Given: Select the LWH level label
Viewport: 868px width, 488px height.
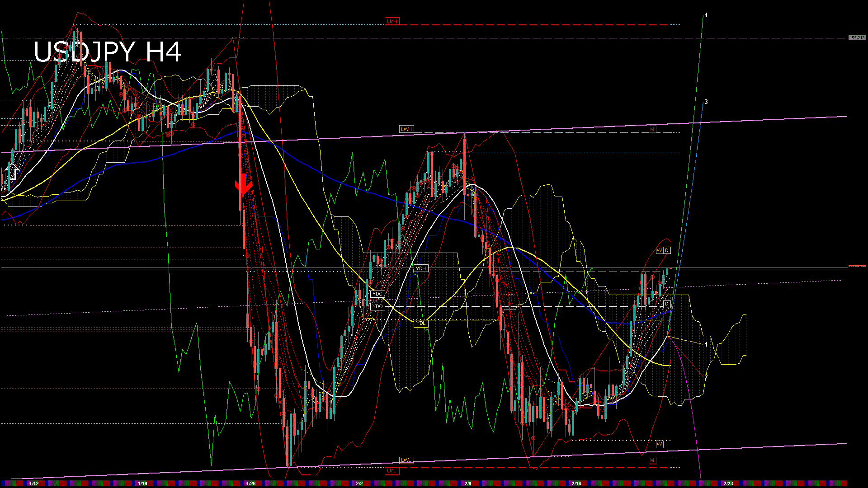Looking at the screenshot, I should (x=406, y=129).
